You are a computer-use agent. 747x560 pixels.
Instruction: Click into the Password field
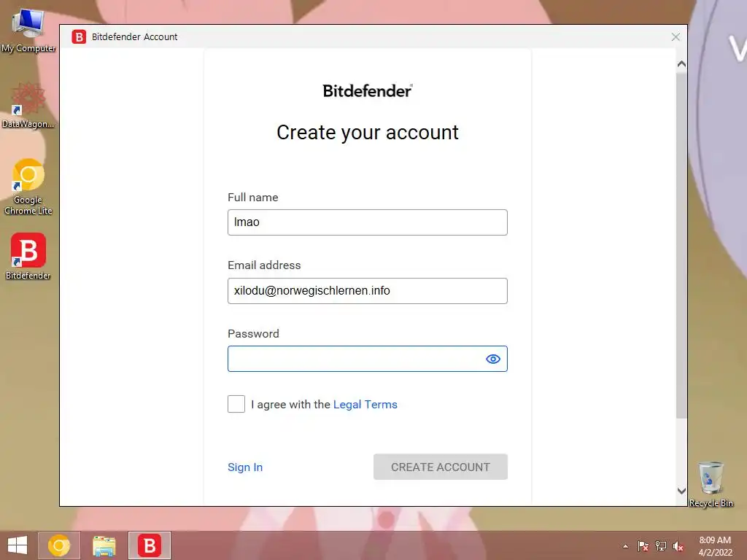(368, 359)
